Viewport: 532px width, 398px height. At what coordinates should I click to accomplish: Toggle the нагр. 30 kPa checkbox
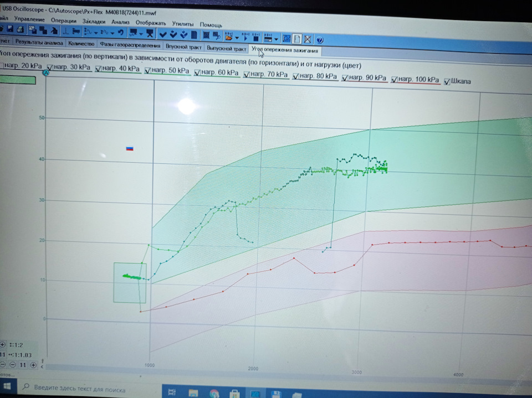click(x=50, y=68)
